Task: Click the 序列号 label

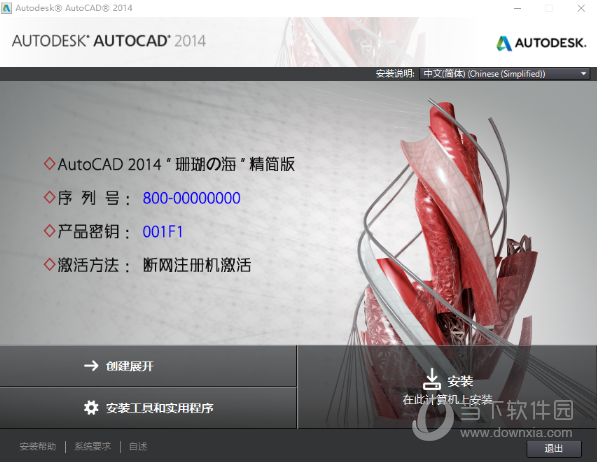Action: [94, 198]
